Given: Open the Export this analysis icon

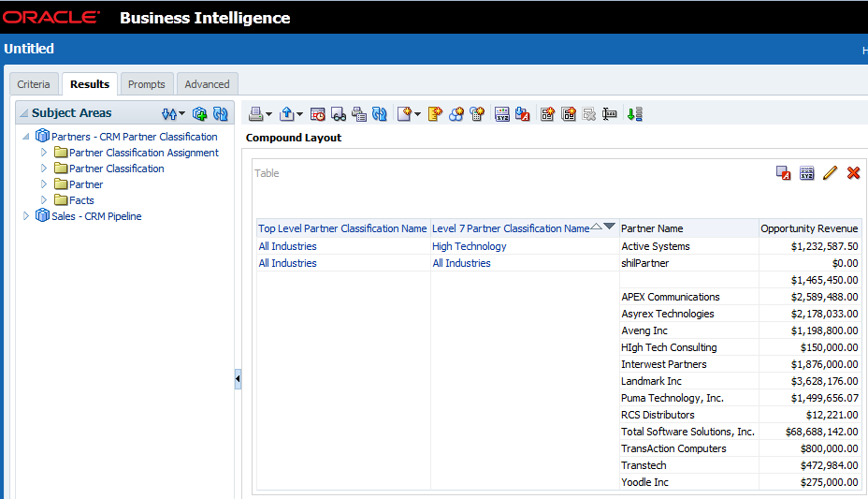Looking at the screenshot, I should click(x=287, y=114).
